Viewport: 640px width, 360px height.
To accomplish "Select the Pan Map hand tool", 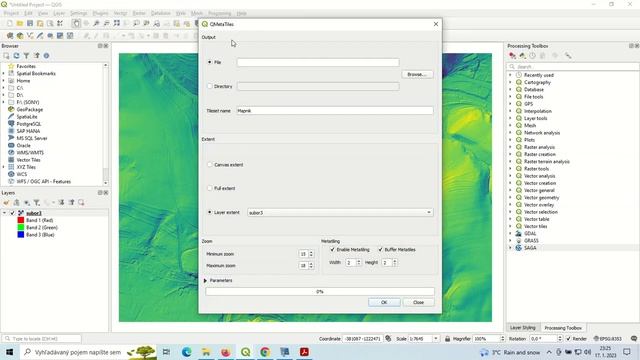I will pos(76,24).
